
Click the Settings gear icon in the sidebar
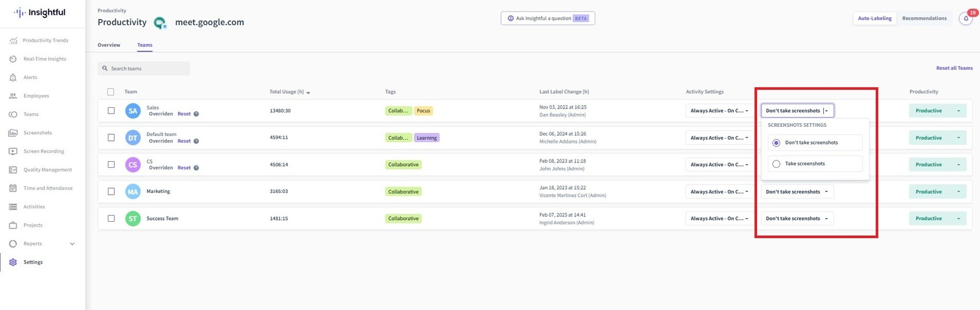13,262
